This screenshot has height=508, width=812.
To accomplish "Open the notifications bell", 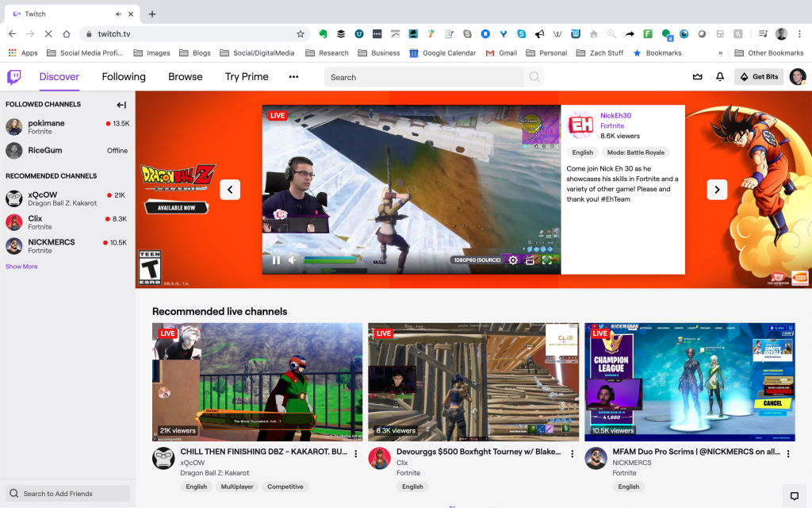I will click(720, 77).
